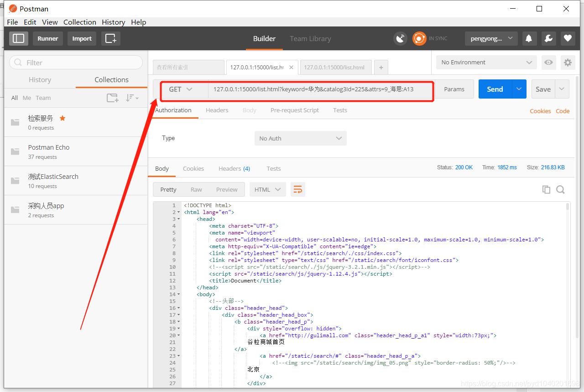
Task: Open 采购人员app collection folder icon
Action: (x=16, y=210)
